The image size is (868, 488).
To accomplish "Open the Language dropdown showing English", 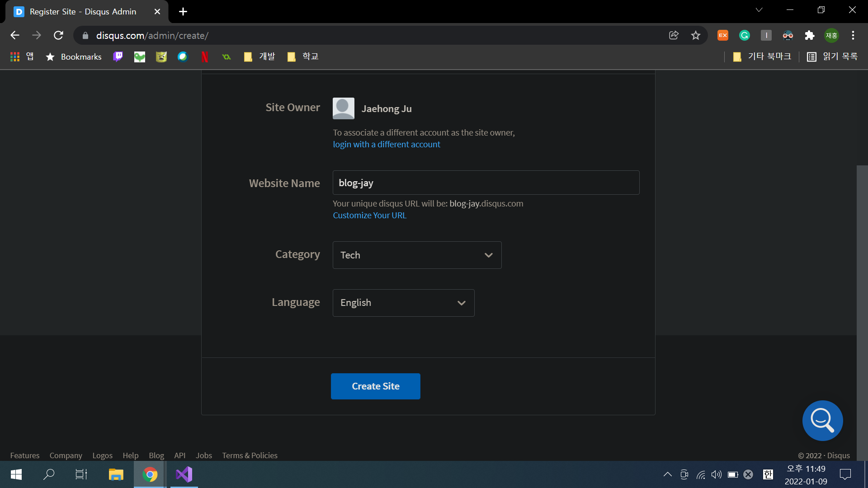I will 403,303.
